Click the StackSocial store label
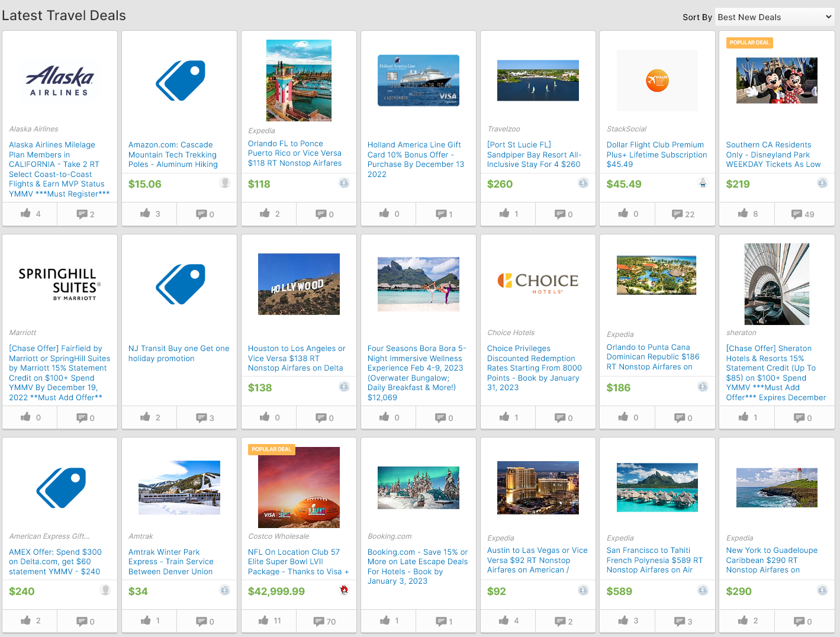 [x=626, y=129]
